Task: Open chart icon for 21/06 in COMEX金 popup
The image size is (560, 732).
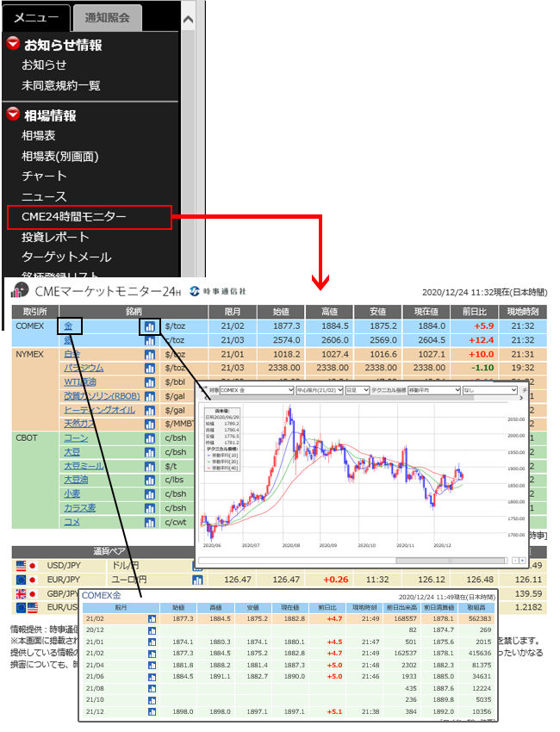Action: click(x=152, y=677)
